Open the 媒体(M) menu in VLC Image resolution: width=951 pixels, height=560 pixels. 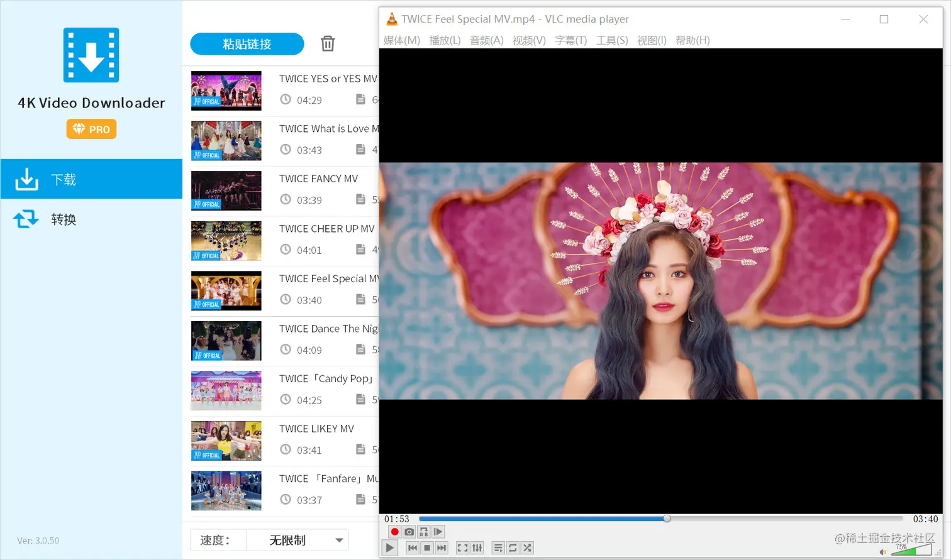(401, 40)
